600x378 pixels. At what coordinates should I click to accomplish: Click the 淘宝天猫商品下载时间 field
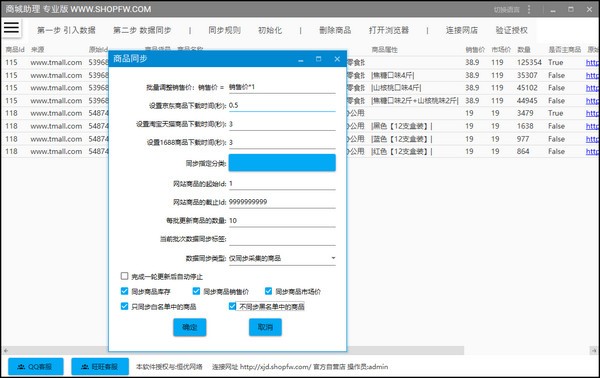point(282,124)
